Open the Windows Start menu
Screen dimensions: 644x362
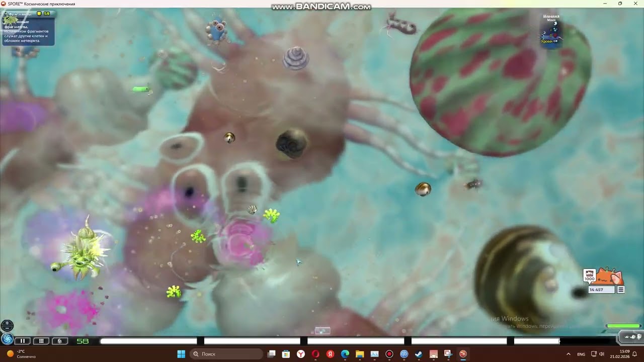click(181, 354)
